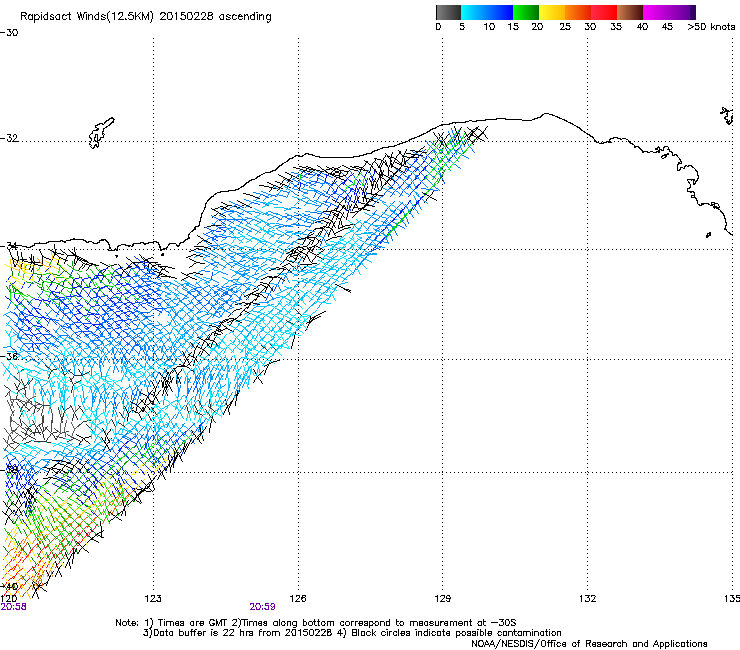This screenshot has height=650, width=740.
Task: Click the 'Times are GMT' note line
Action: point(315,623)
